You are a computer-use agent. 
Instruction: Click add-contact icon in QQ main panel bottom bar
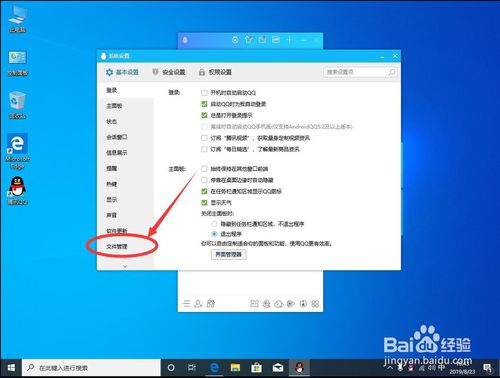[198, 304]
